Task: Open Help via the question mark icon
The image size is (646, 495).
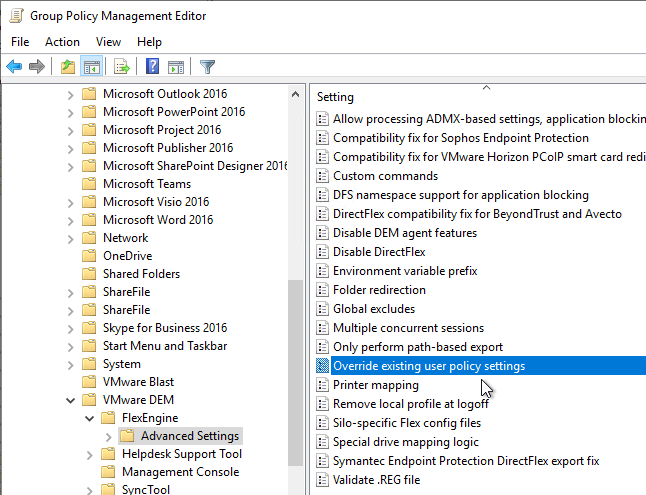Action: pos(152,66)
